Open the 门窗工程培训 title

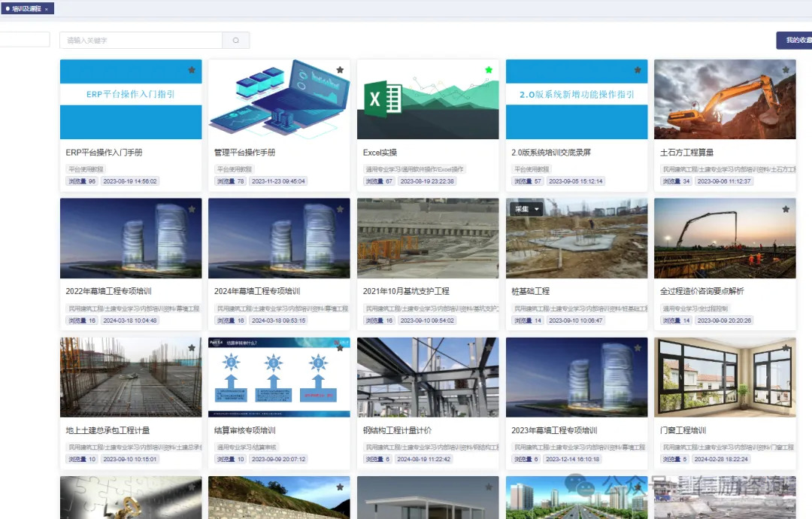(683, 430)
